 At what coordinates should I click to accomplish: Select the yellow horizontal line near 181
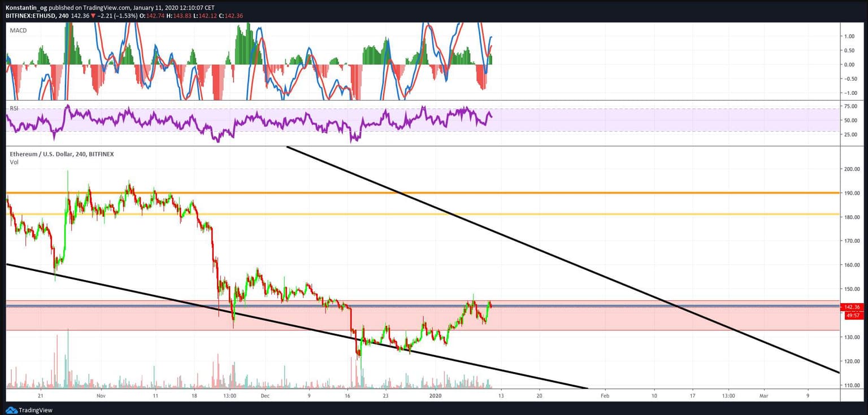(565, 214)
